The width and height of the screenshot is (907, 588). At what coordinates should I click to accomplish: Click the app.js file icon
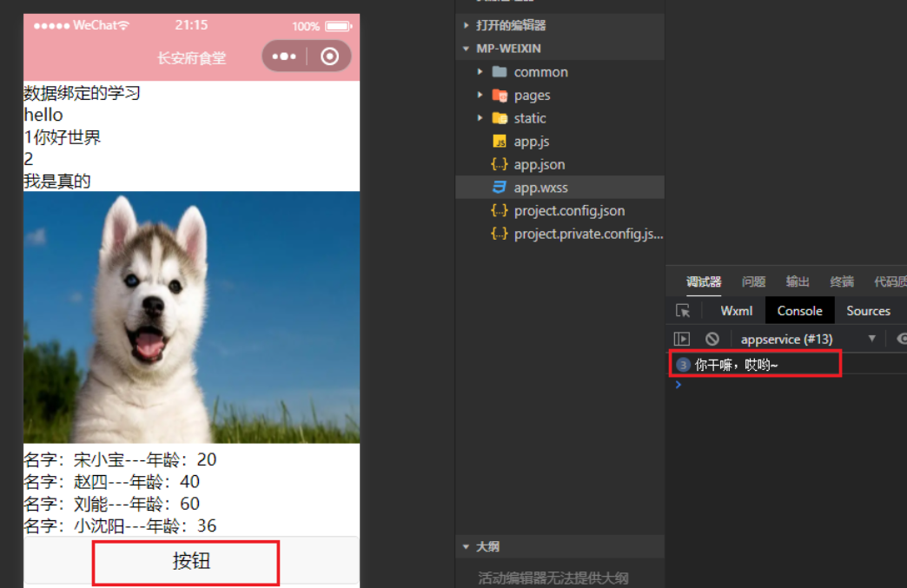point(500,141)
